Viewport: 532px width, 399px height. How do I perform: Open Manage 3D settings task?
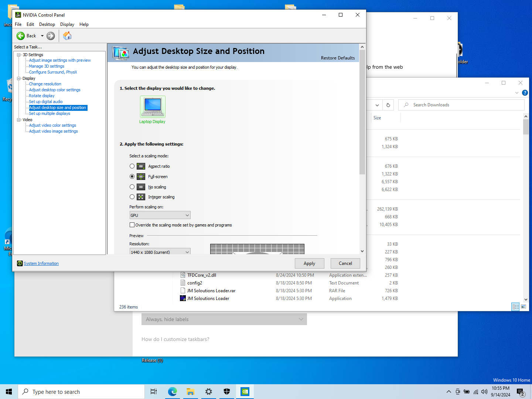(47, 66)
